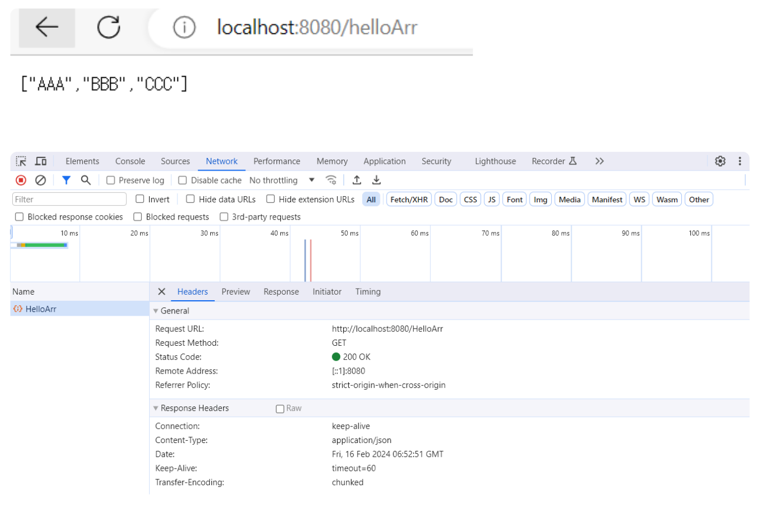Open the Security tab
Viewport: 762px width, 532px height.
[436, 161]
